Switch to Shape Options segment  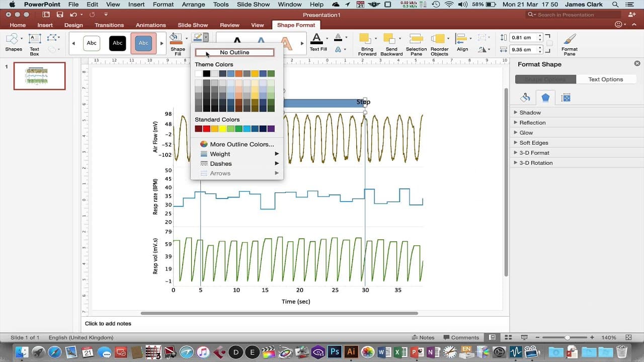[545, 79]
